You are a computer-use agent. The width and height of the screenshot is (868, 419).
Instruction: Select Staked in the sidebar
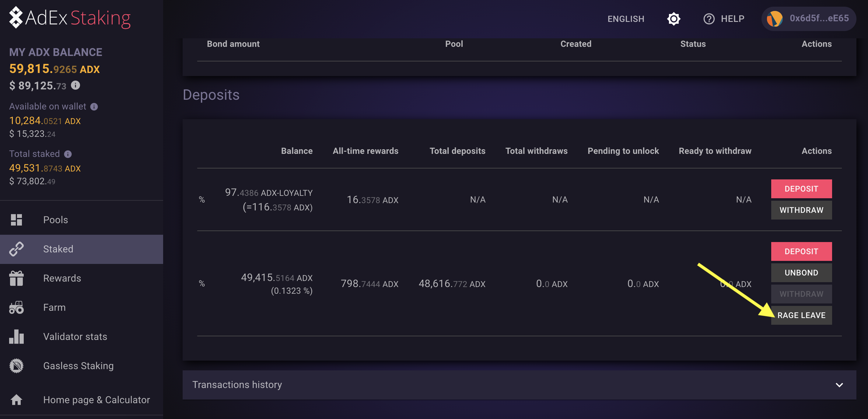[x=82, y=249]
